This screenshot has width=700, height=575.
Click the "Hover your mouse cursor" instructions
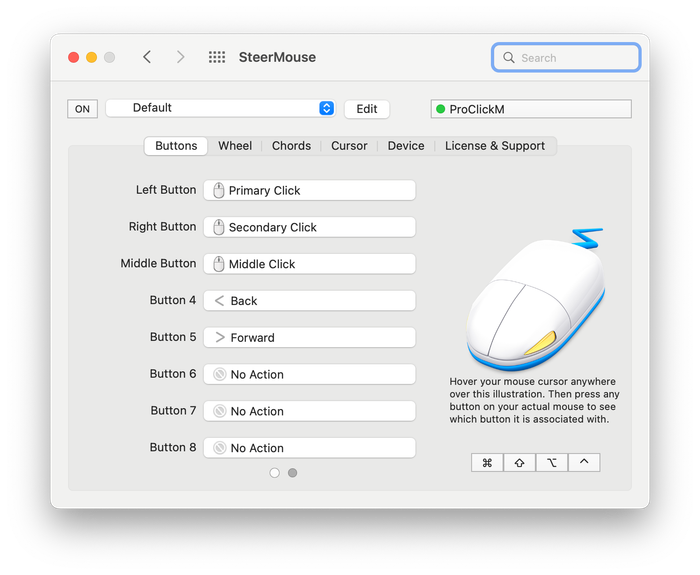(534, 400)
